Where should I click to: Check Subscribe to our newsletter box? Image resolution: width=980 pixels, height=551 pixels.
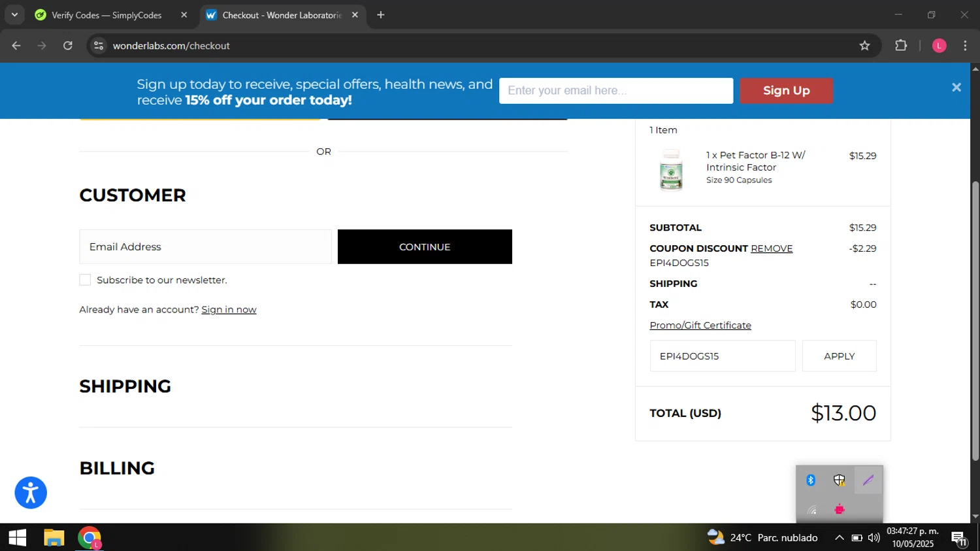[85, 280]
